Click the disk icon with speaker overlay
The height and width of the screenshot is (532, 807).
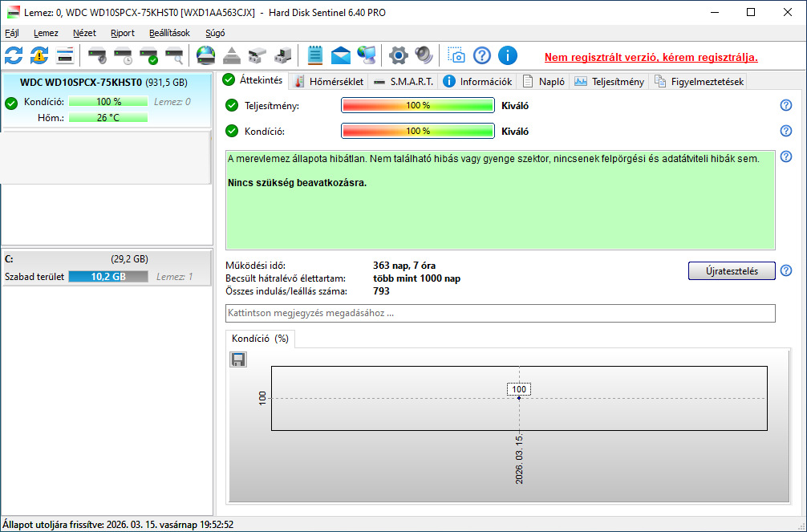[97, 55]
